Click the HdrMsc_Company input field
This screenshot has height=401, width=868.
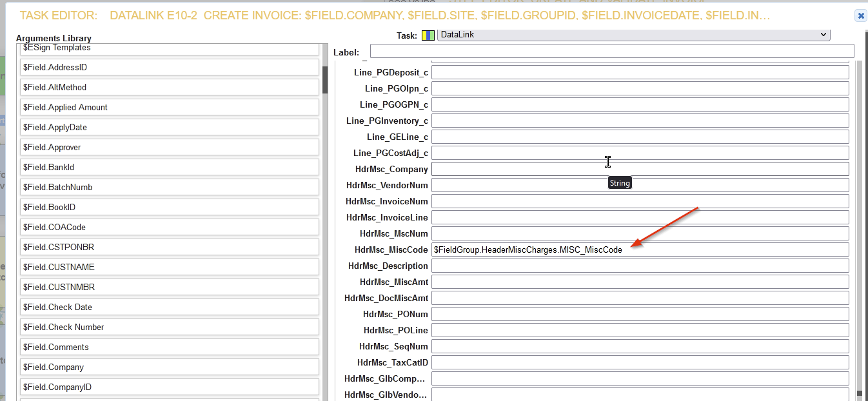coord(642,169)
